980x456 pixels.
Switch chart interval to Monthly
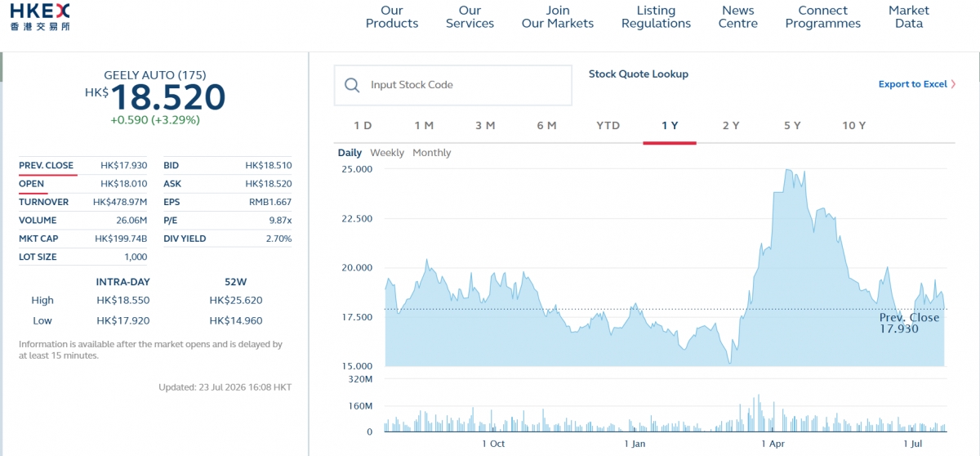[432, 153]
